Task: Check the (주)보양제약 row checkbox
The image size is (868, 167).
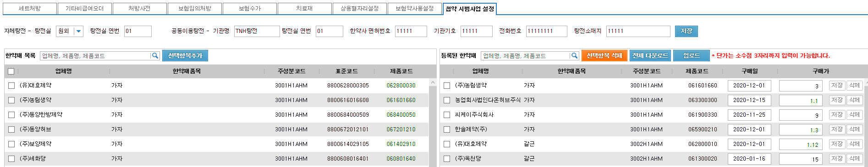Action: 11,144
